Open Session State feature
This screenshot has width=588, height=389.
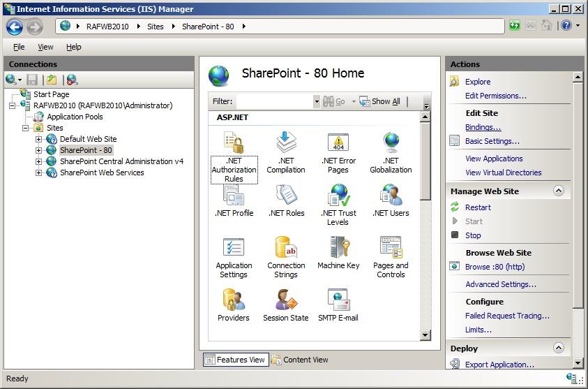pyautogui.click(x=286, y=305)
